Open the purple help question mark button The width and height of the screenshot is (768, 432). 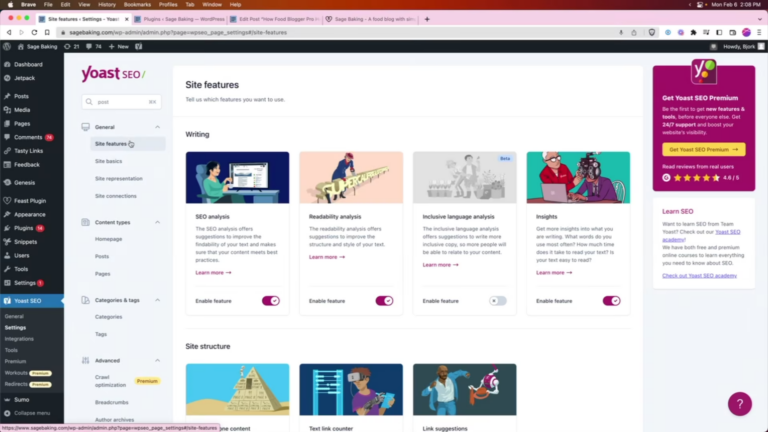coord(739,404)
